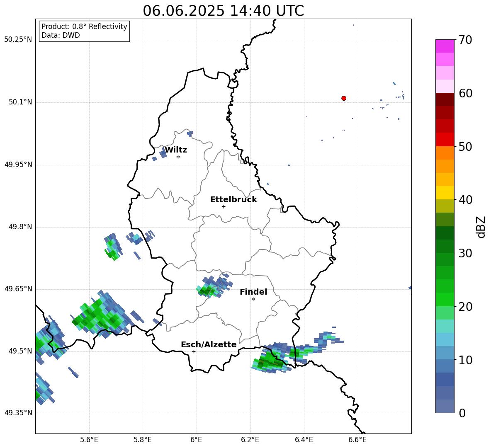The height and width of the screenshot is (448, 491).
Task: Click the Ettelbruck city label
Action: pos(233,200)
